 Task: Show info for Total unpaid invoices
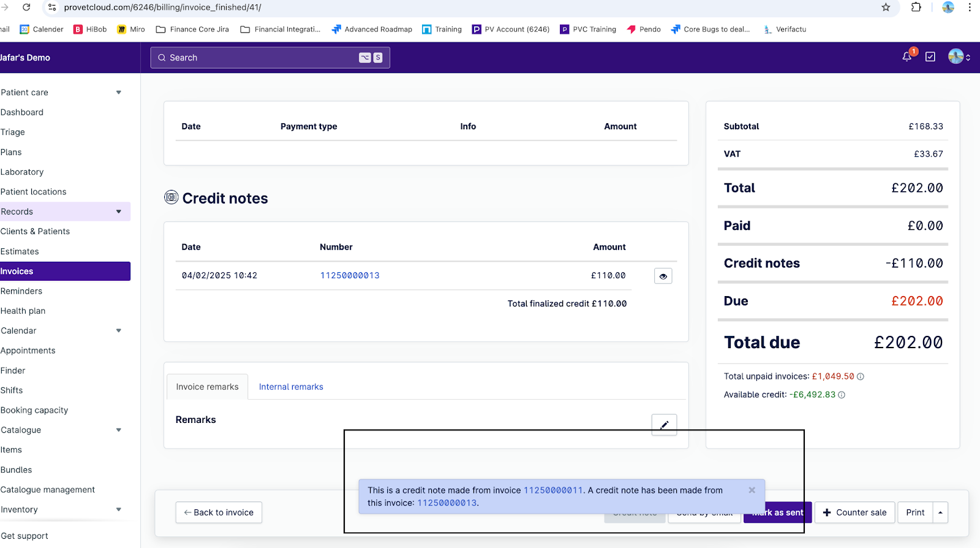[x=861, y=376]
